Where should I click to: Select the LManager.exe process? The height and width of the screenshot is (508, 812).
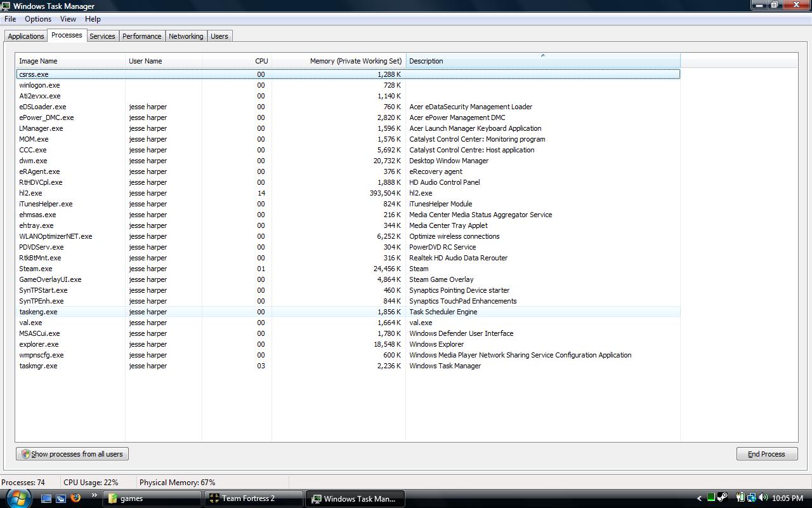click(348, 128)
